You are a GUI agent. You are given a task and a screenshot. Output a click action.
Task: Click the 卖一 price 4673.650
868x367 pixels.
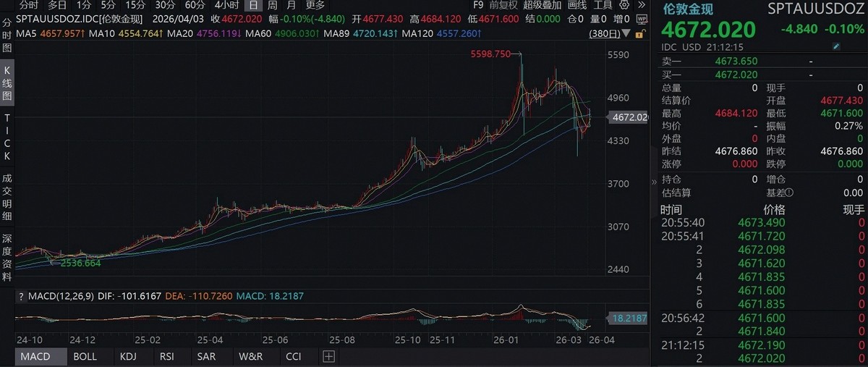[736, 62]
